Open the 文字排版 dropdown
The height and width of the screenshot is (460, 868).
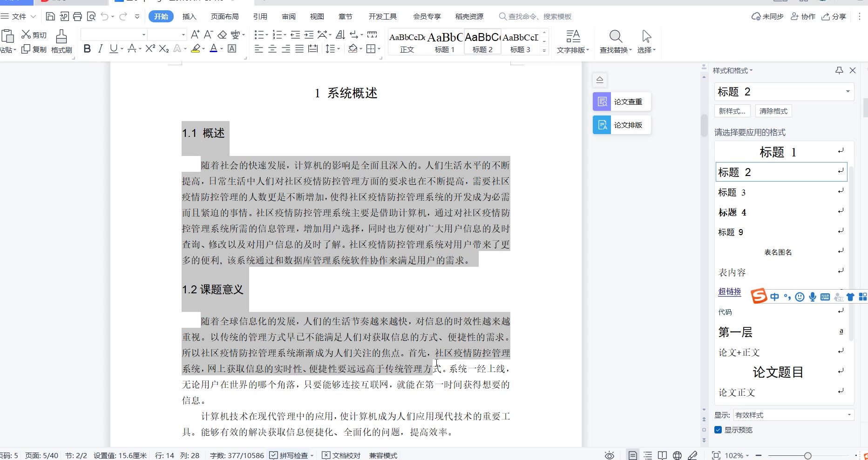coord(573,41)
